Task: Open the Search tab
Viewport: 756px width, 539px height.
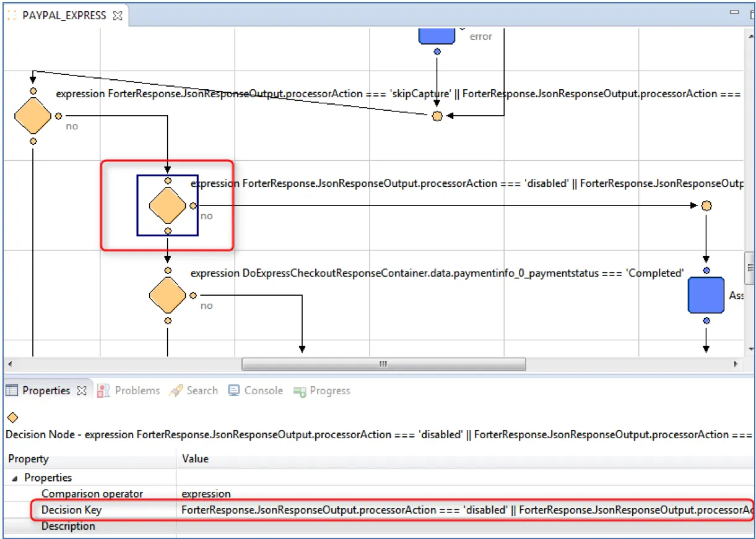Action: [x=194, y=390]
